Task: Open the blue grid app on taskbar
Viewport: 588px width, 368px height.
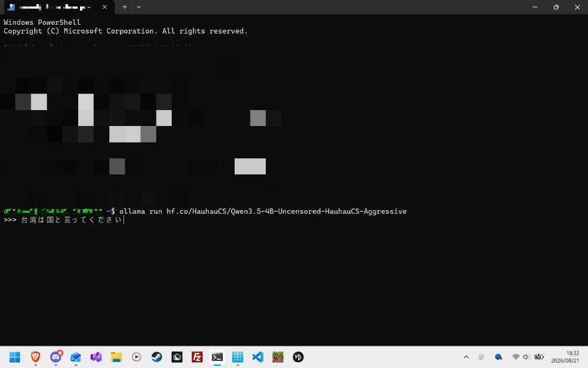Action: [238, 357]
